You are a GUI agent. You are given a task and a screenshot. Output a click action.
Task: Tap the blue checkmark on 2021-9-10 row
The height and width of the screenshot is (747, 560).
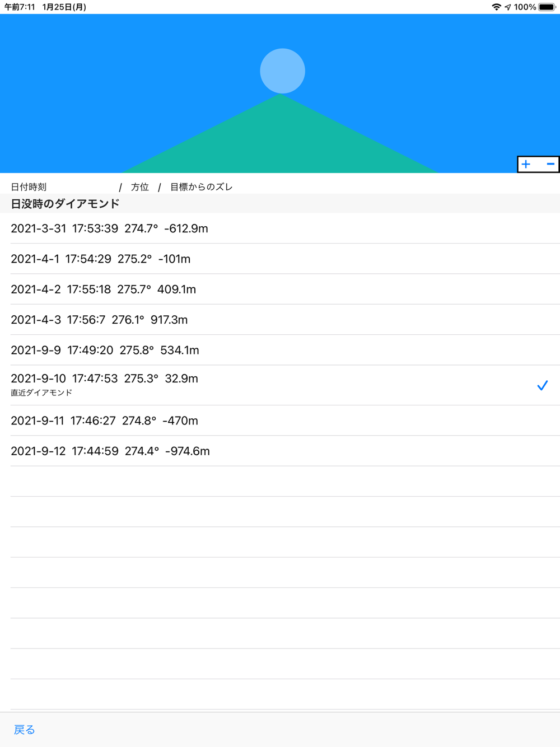tap(542, 385)
